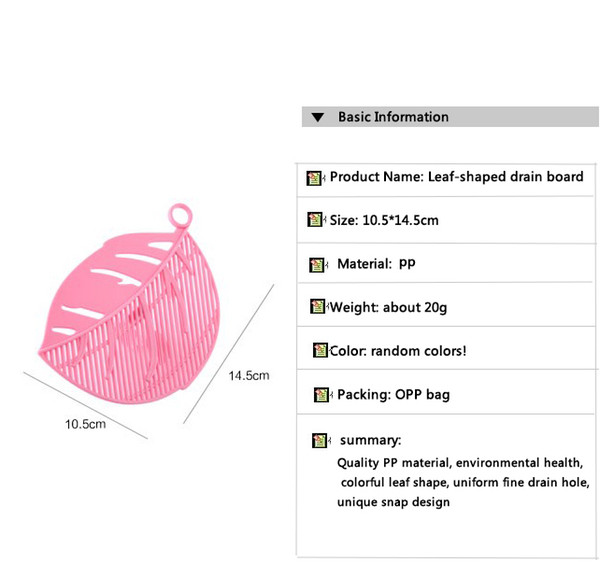Viewport: 600px width, 562px height.
Task: Click the note icon beside Color
Action: tap(321, 350)
